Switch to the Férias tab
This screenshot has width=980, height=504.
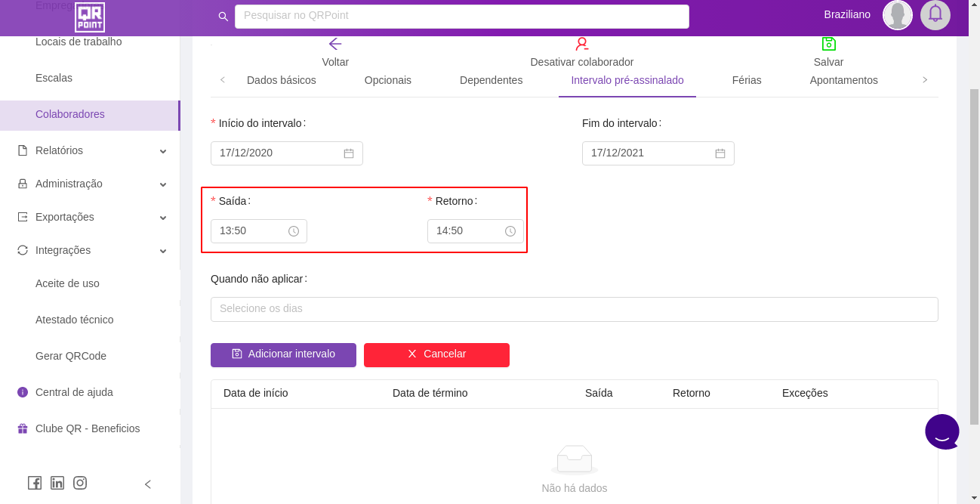(x=746, y=80)
